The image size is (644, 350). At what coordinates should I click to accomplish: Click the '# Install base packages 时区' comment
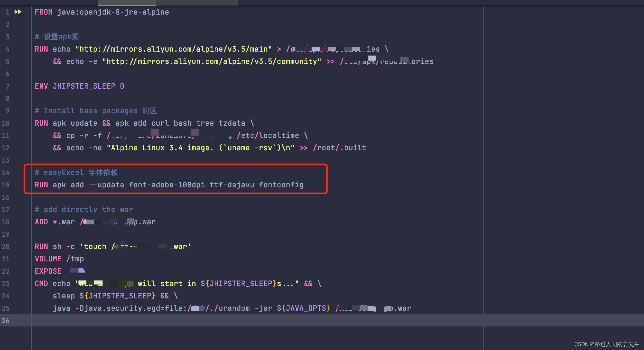tap(96, 111)
